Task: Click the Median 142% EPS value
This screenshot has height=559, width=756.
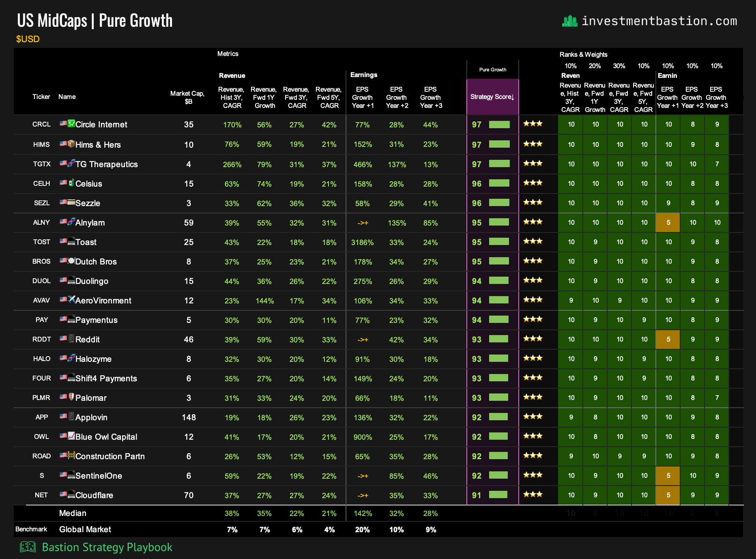Action: point(363,513)
